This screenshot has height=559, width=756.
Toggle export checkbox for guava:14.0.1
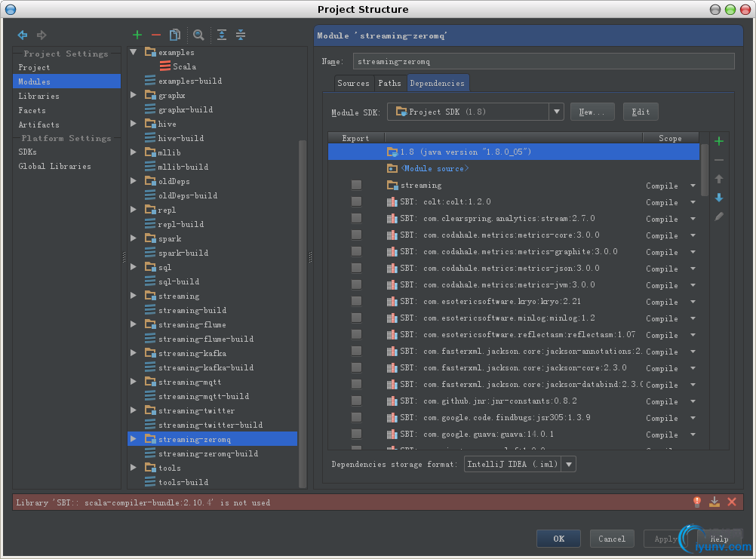point(356,435)
